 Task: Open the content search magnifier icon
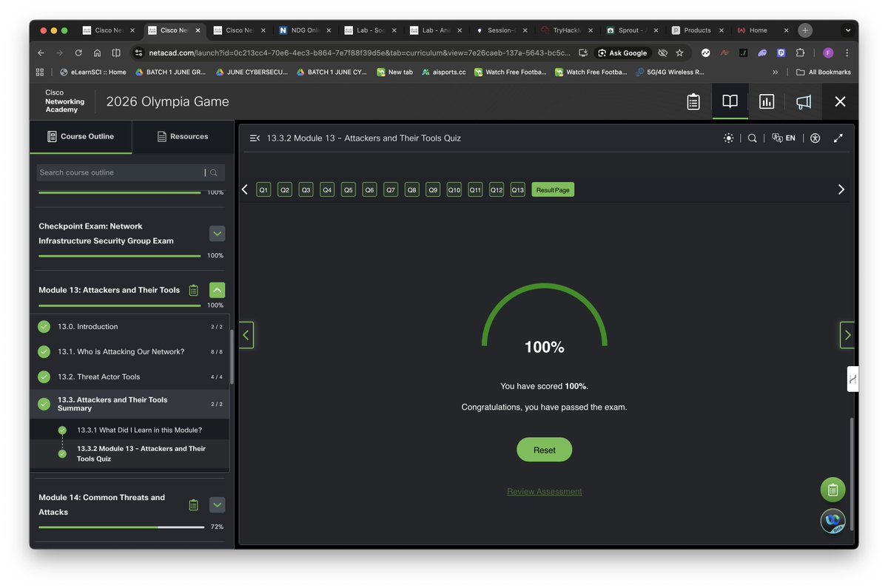(753, 138)
